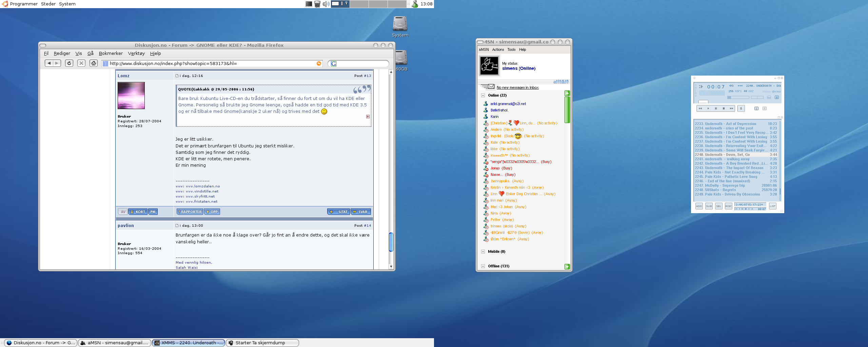Adjust the XMMS volume slider
This screenshot has height=347, width=868.
[738, 97]
